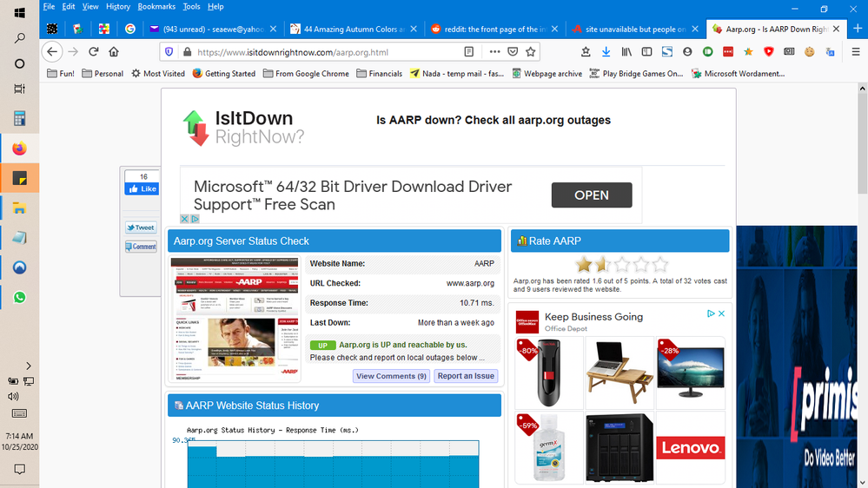Reload the current page

(94, 52)
